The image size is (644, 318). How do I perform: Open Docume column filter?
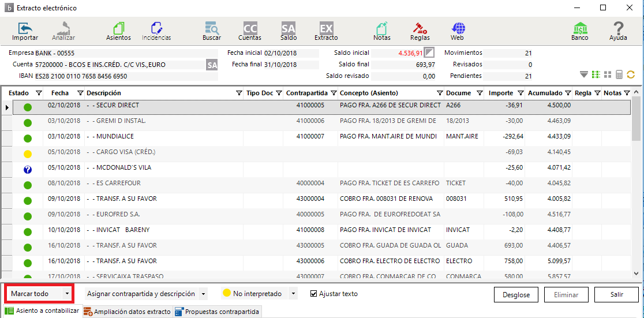click(x=480, y=93)
